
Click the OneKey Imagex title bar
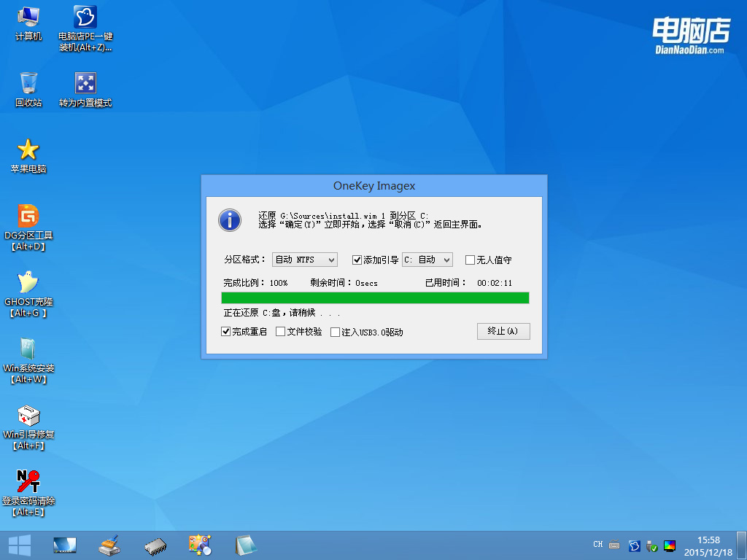pyautogui.click(x=374, y=186)
